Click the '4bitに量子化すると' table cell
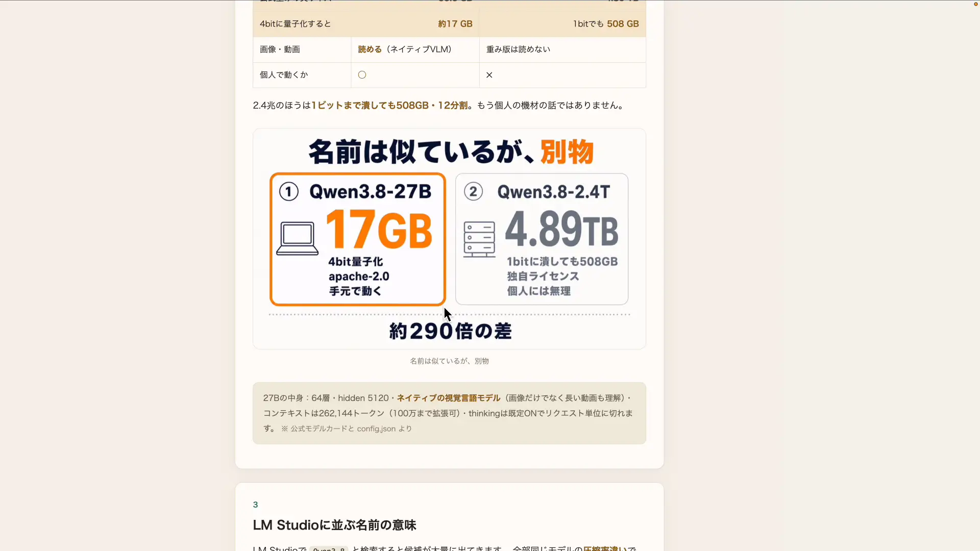Viewport: 980px width, 551px height. click(295, 24)
